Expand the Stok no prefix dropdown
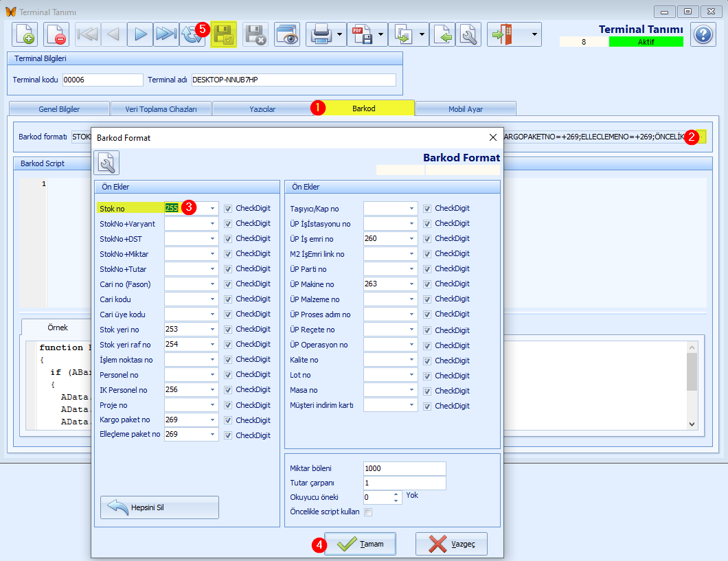This screenshot has height=561, width=728. pyautogui.click(x=213, y=208)
